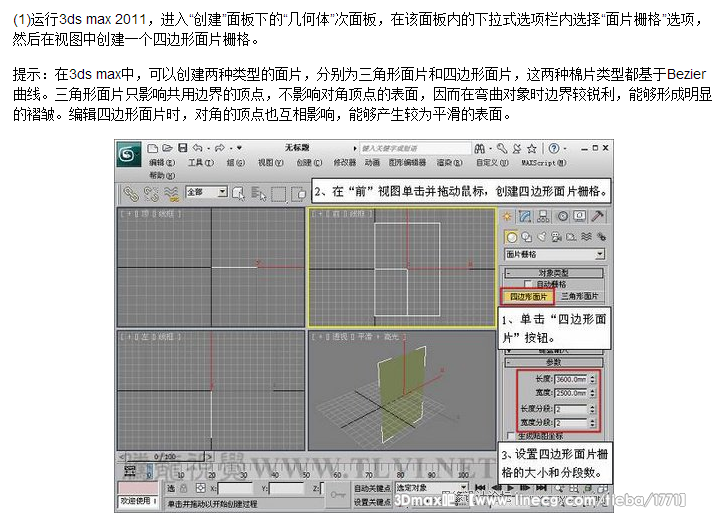Screen dimensions: 715x517
Task: Select the Link tool in main toolbar
Action: (x=131, y=194)
